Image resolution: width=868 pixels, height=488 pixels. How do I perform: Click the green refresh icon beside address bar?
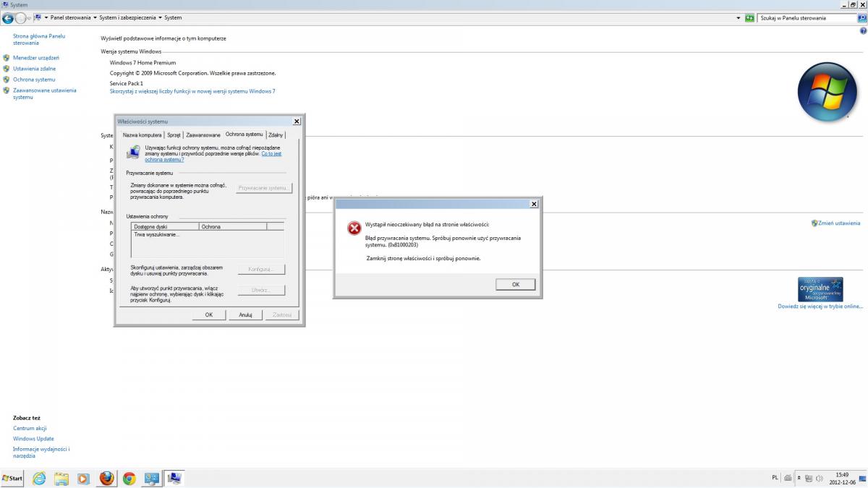(x=750, y=17)
